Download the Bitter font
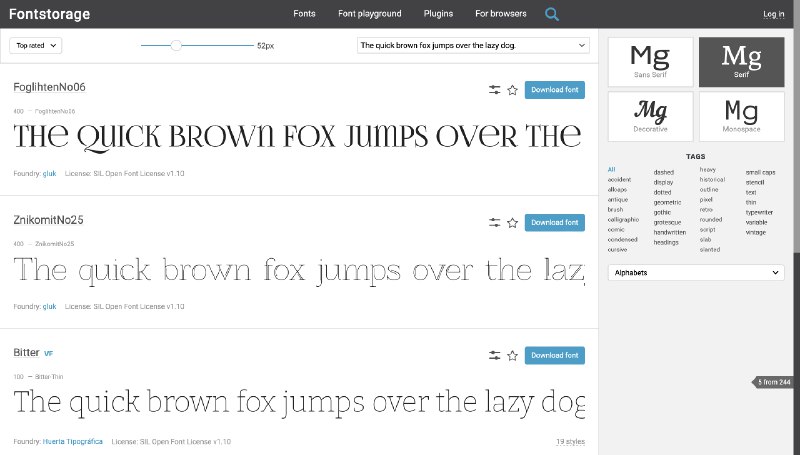The width and height of the screenshot is (800, 455). click(x=555, y=355)
